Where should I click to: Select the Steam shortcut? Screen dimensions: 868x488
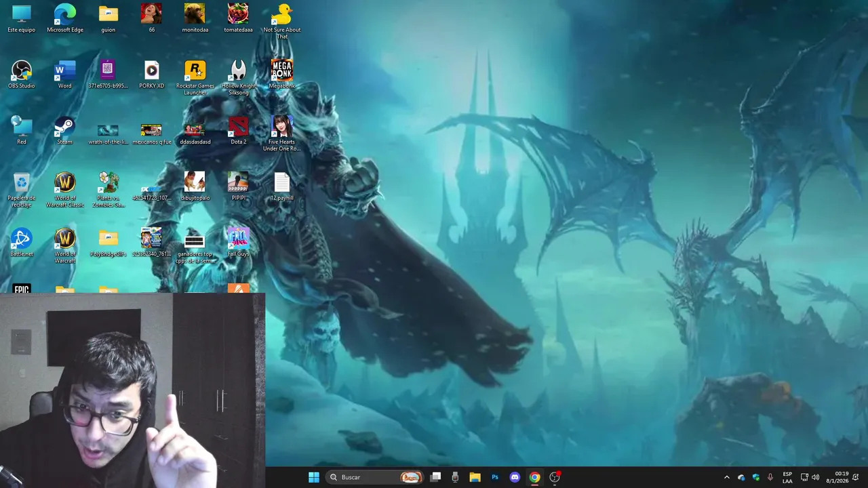[65, 131]
